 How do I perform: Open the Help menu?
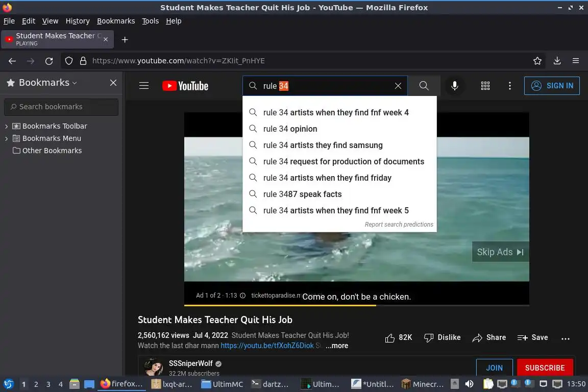coord(174,21)
